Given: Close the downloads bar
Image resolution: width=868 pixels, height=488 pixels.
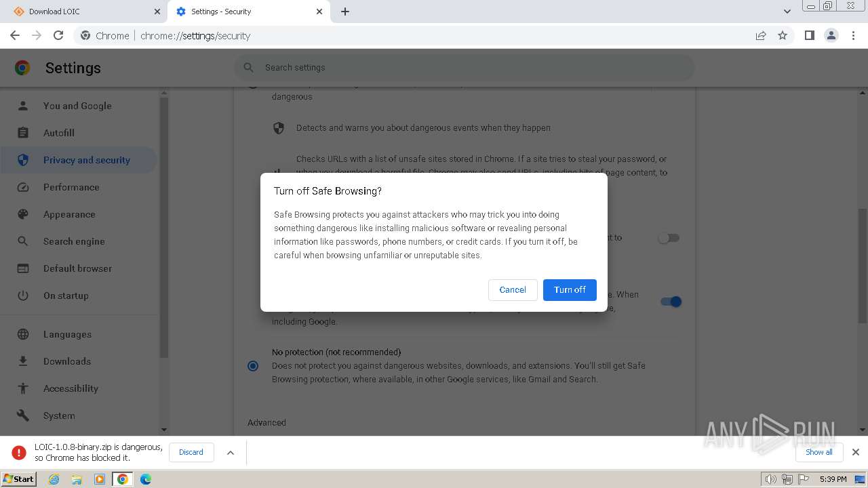Looking at the screenshot, I should [x=856, y=452].
